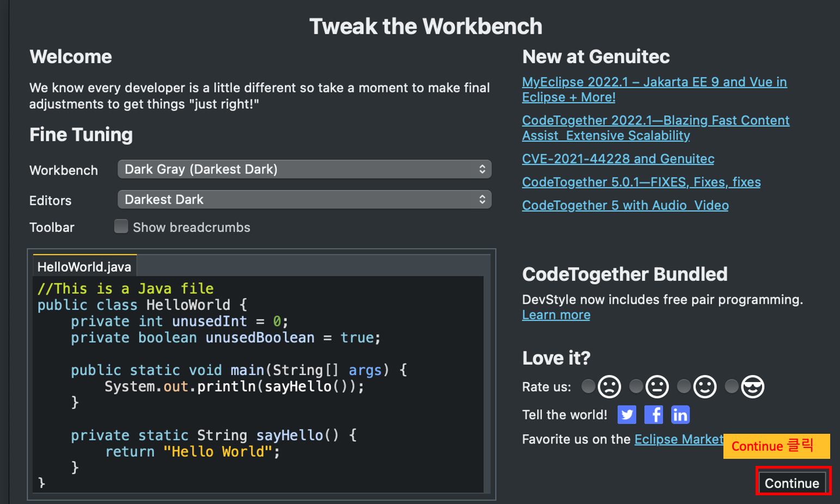
Task: Click the 'private int unusedInt = 0;' line
Action: pyautogui.click(x=180, y=321)
